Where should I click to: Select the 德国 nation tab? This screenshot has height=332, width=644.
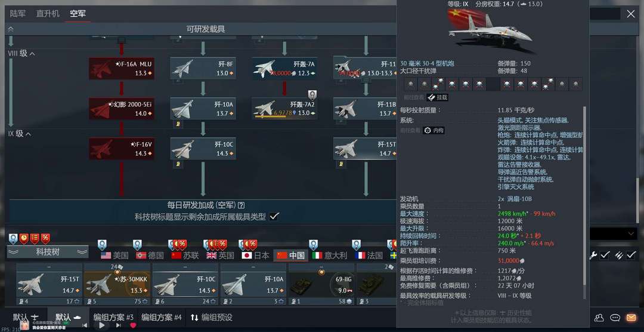tap(150, 256)
